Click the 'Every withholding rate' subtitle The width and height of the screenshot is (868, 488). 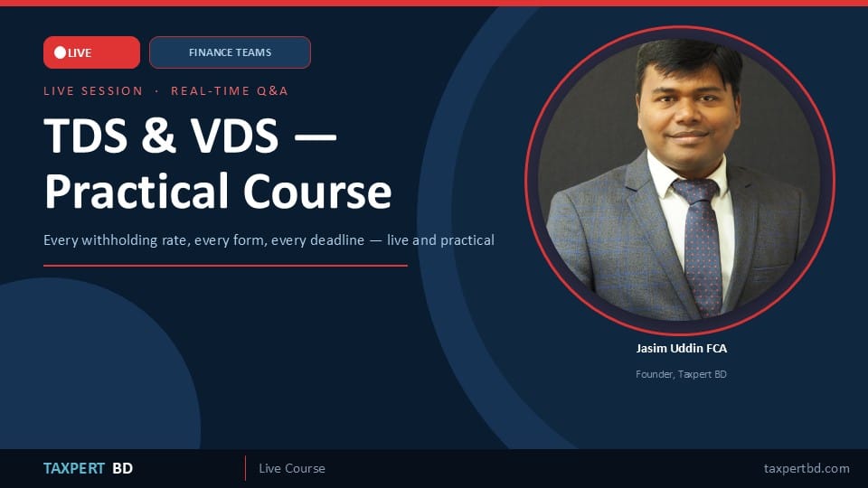269,240
